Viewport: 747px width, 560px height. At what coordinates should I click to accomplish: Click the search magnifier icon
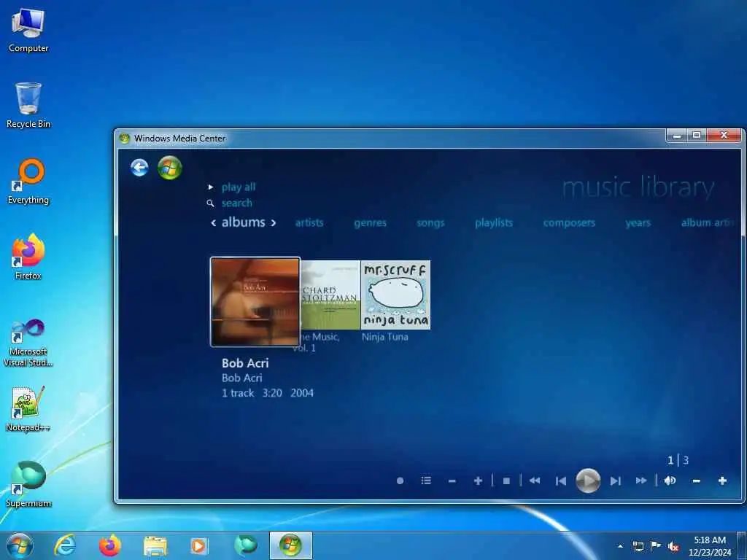pyautogui.click(x=210, y=203)
